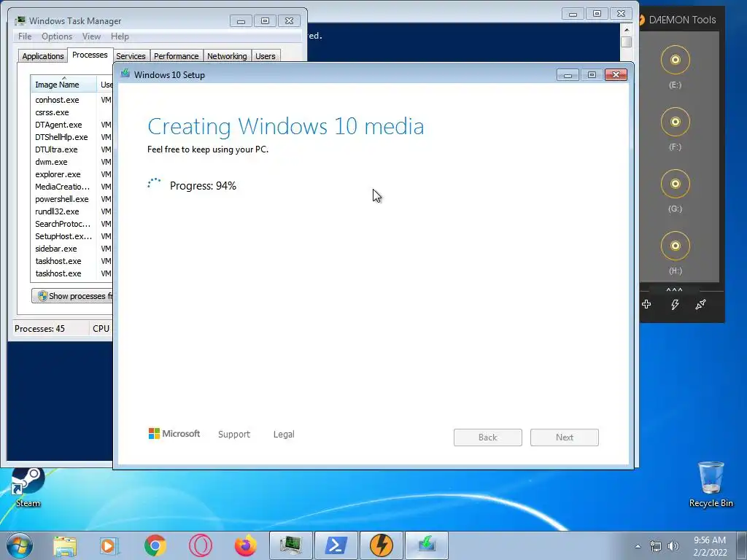Viewport: 747px width, 560px height.
Task: Switch to the Networking tab
Action: pyautogui.click(x=227, y=56)
